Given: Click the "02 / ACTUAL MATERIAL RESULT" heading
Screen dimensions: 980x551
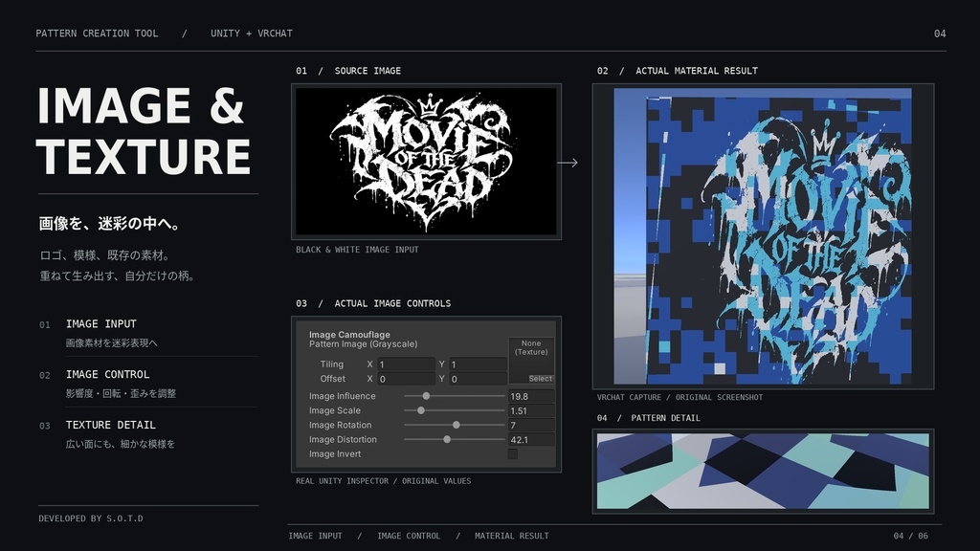Looking at the screenshot, I should (x=678, y=71).
